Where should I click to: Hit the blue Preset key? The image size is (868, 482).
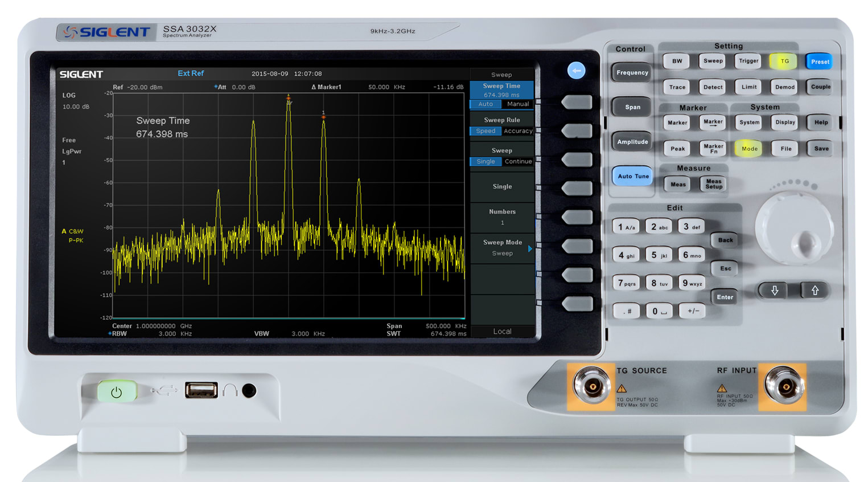coord(820,62)
